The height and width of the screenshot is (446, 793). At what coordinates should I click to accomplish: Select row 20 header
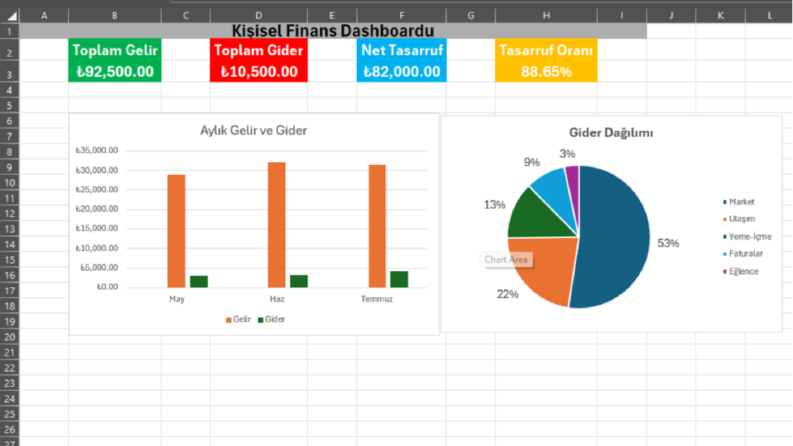pos(10,337)
